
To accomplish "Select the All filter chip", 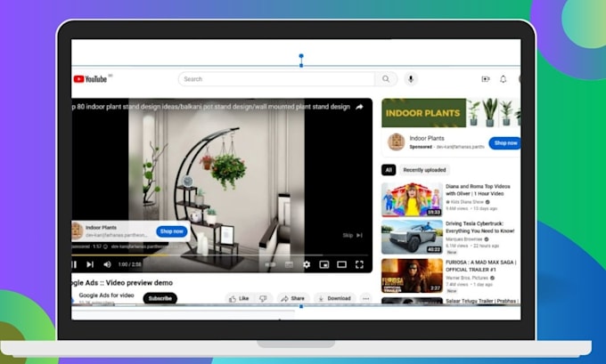I will 389,170.
